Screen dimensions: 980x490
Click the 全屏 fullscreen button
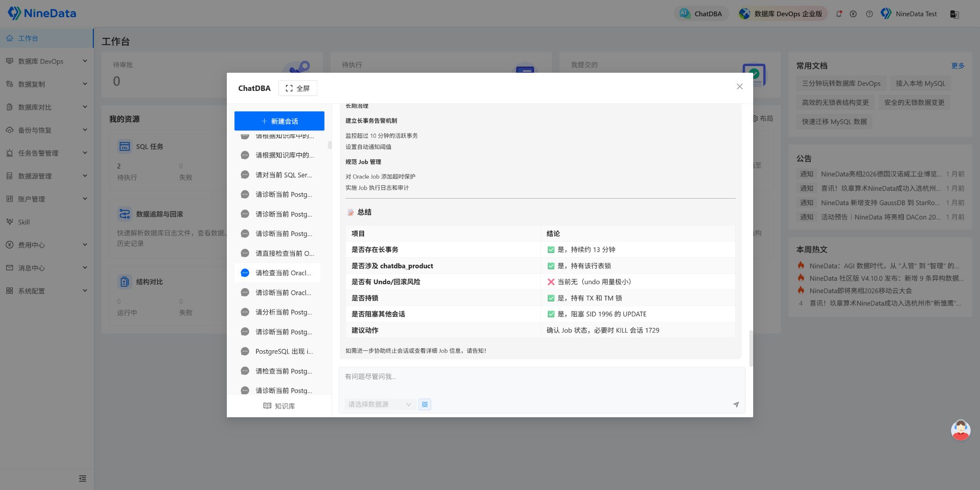[298, 88]
